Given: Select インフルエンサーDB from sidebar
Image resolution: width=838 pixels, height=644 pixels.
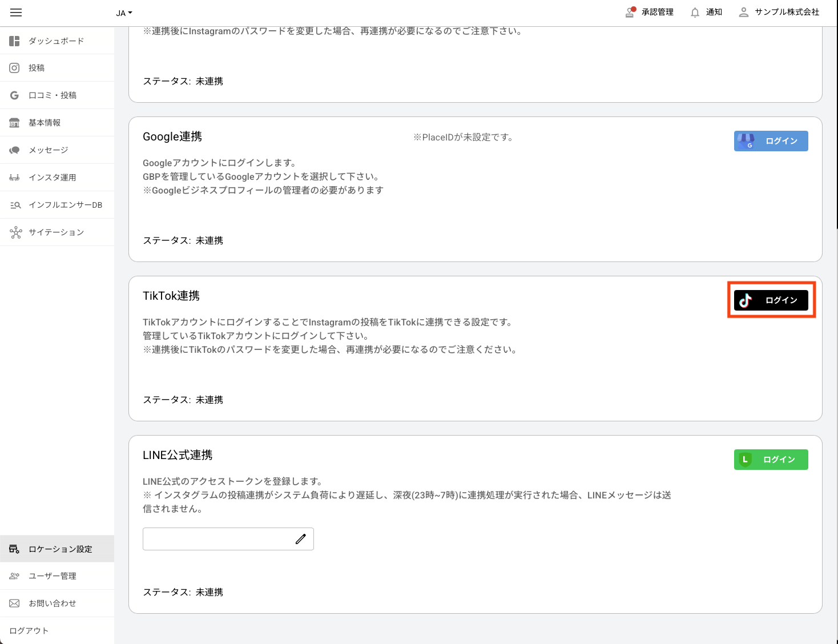Looking at the screenshot, I should coord(65,205).
